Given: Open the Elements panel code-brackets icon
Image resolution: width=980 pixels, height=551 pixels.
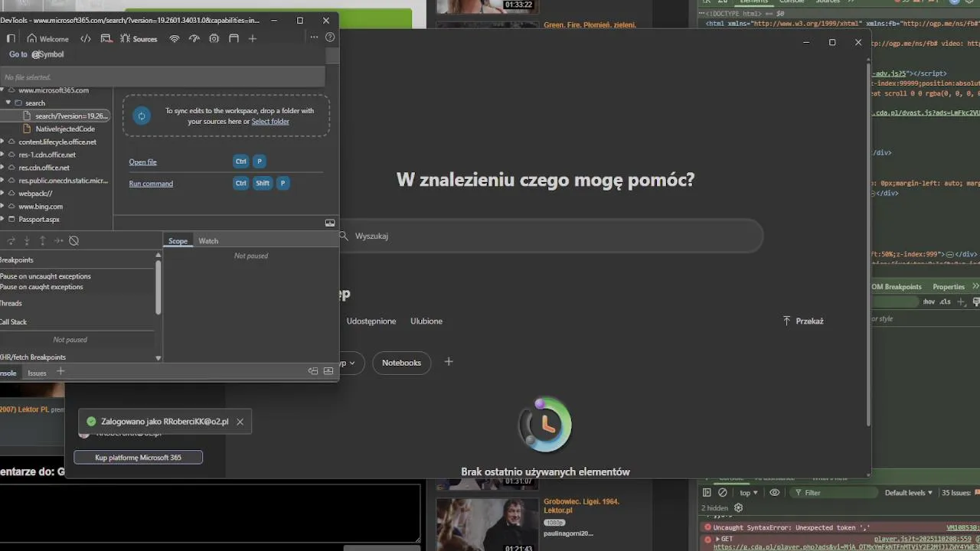Looking at the screenshot, I should coord(86,38).
